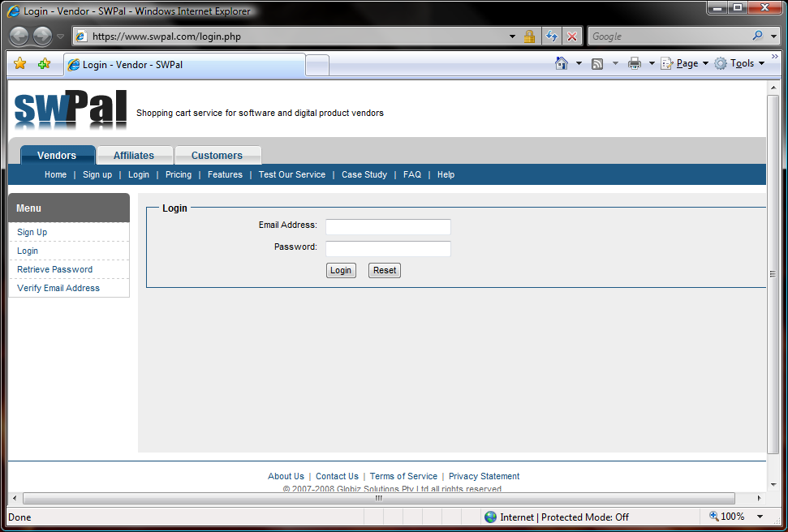Image resolution: width=788 pixels, height=532 pixels.
Task: Expand the Print options dropdown arrow
Action: click(x=652, y=63)
